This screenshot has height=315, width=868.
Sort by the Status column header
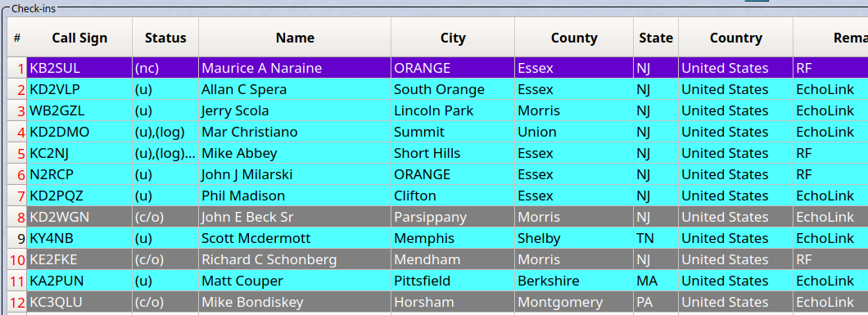point(165,38)
